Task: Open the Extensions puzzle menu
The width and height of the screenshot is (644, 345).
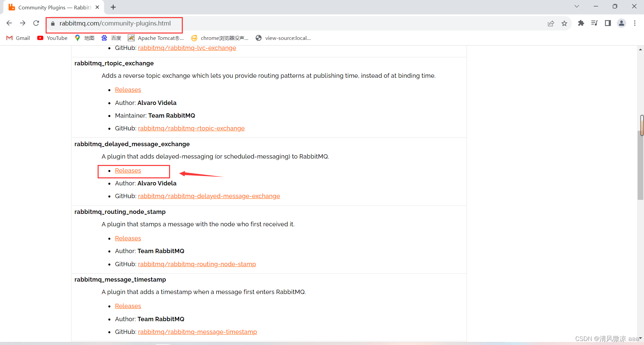Action: 581,23
